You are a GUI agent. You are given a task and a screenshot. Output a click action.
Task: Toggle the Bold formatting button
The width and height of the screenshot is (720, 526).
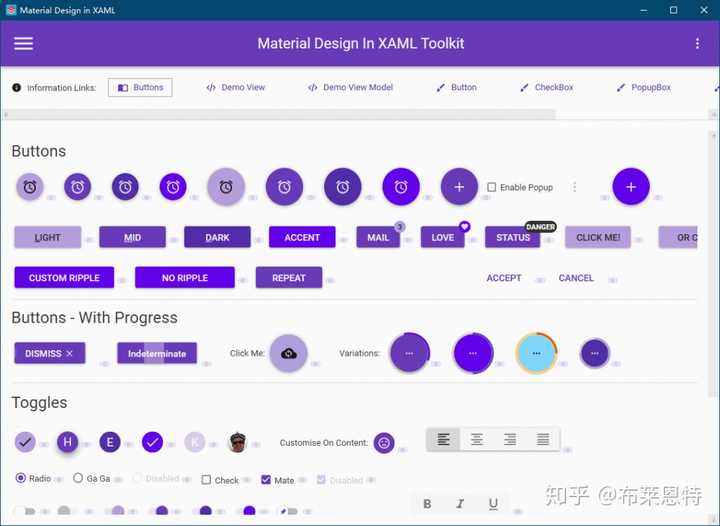427,504
